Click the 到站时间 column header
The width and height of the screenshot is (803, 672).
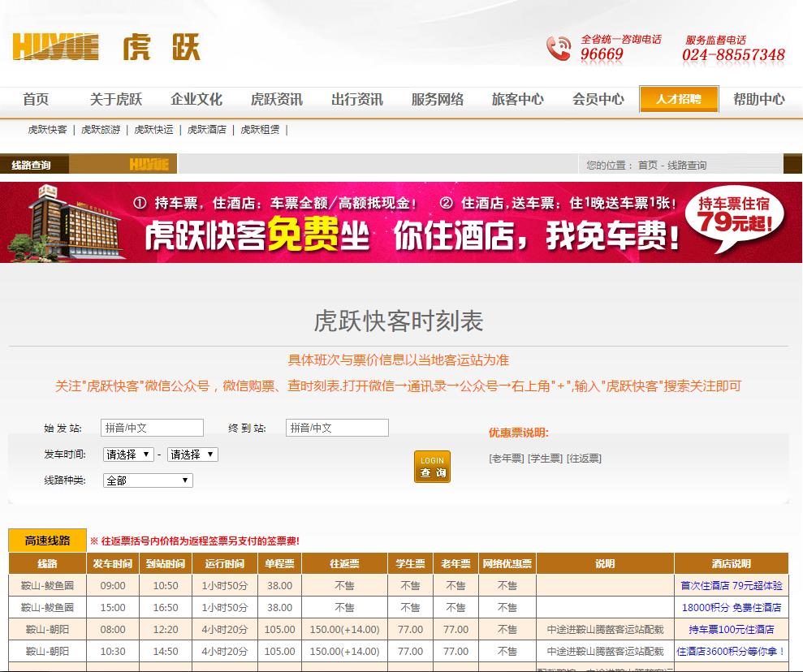point(166,563)
